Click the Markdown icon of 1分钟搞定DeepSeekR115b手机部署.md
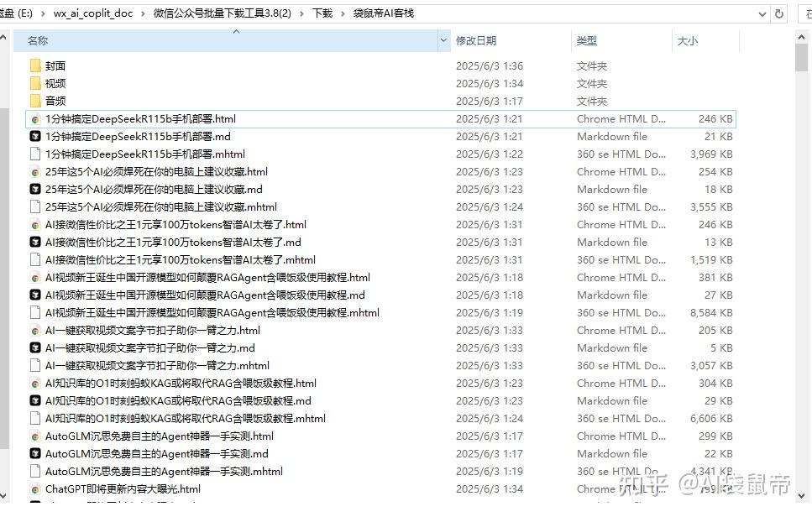 [35, 137]
